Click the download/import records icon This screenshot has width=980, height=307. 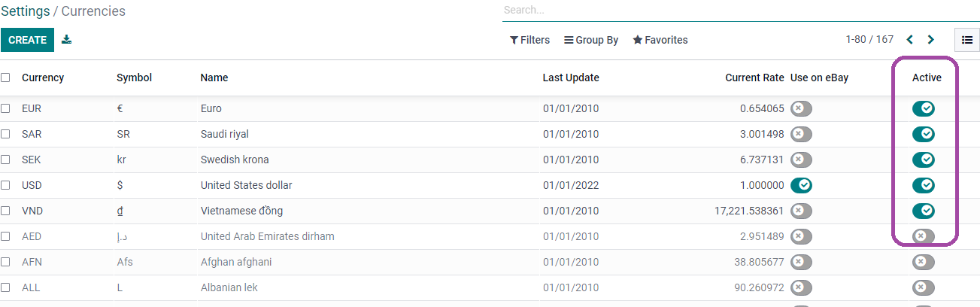67,40
